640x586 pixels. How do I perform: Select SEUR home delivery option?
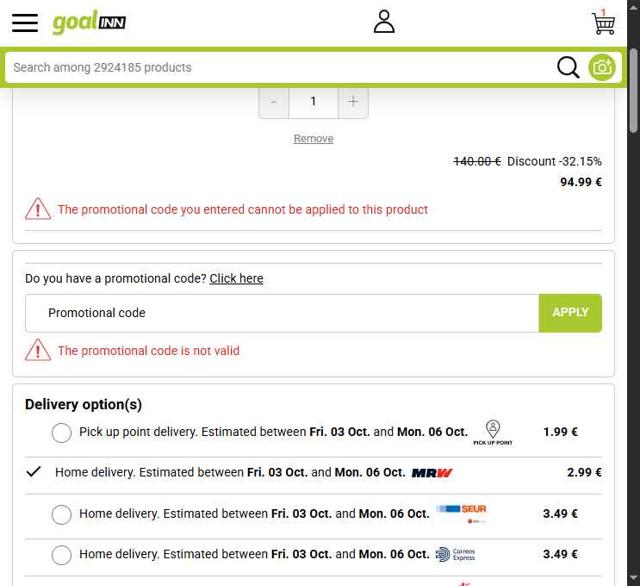coord(62,514)
